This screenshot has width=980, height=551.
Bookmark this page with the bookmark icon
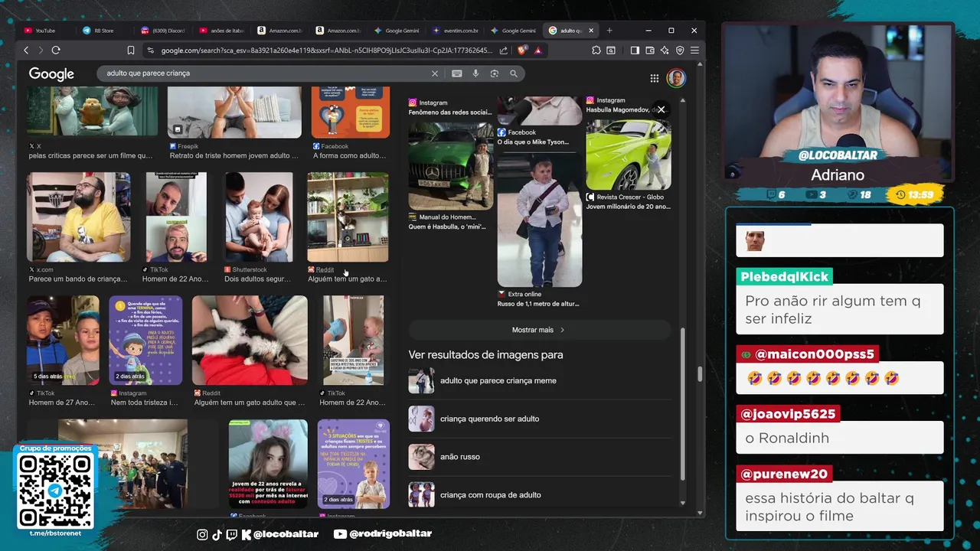click(x=131, y=51)
